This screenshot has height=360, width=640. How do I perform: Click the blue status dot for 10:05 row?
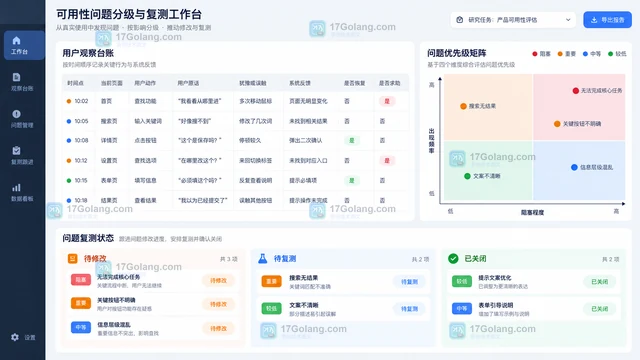(69, 121)
